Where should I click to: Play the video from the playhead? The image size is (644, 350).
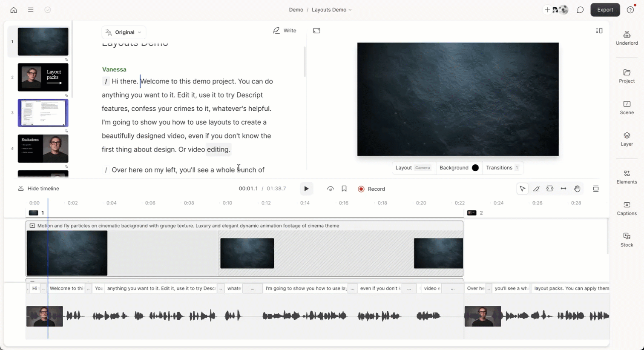click(x=306, y=189)
